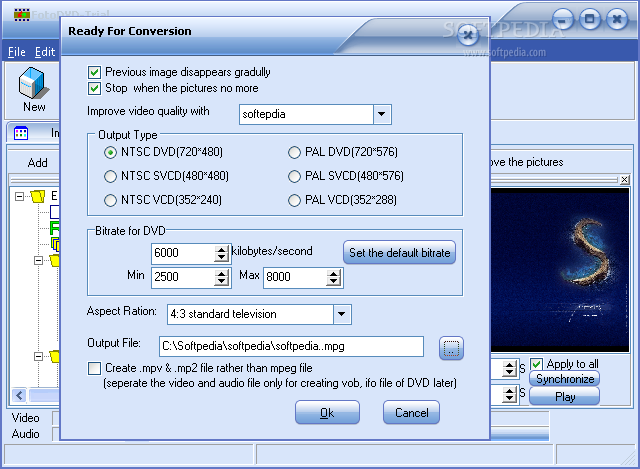Click the left scroll arrow in tree panel
640x469 pixels.
point(19,395)
